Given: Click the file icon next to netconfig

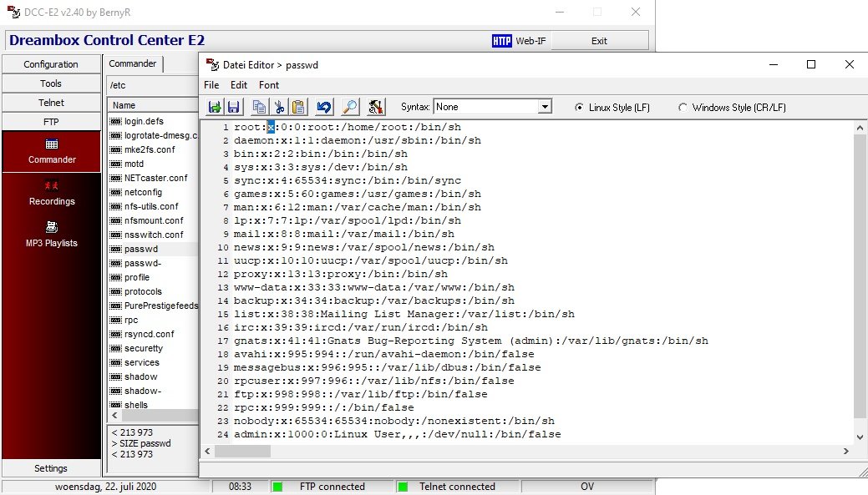Looking at the screenshot, I should [115, 193].
